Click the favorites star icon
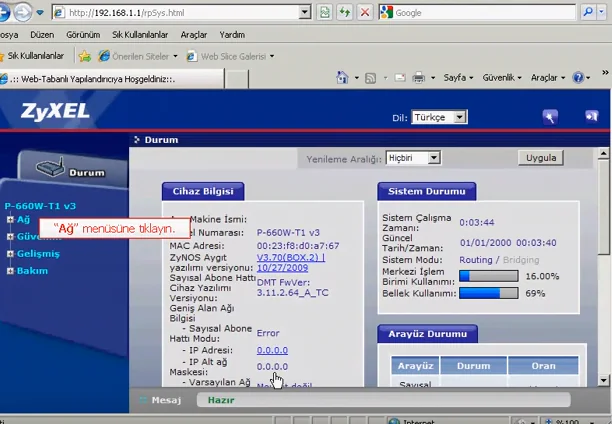 point(85,56)
